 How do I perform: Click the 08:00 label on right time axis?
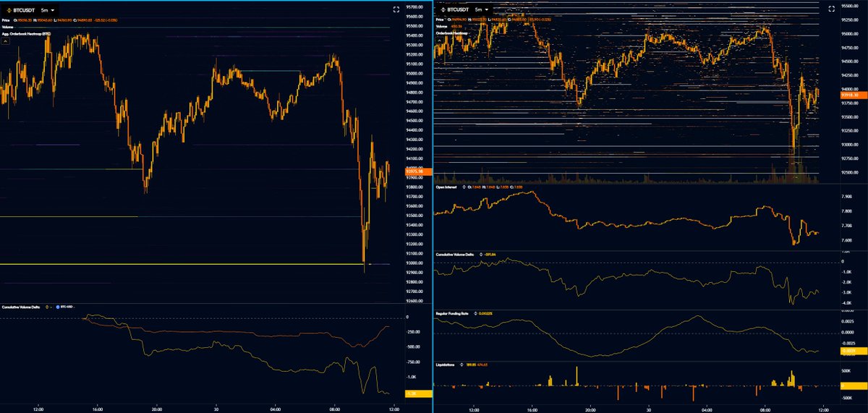pos(766,409)
